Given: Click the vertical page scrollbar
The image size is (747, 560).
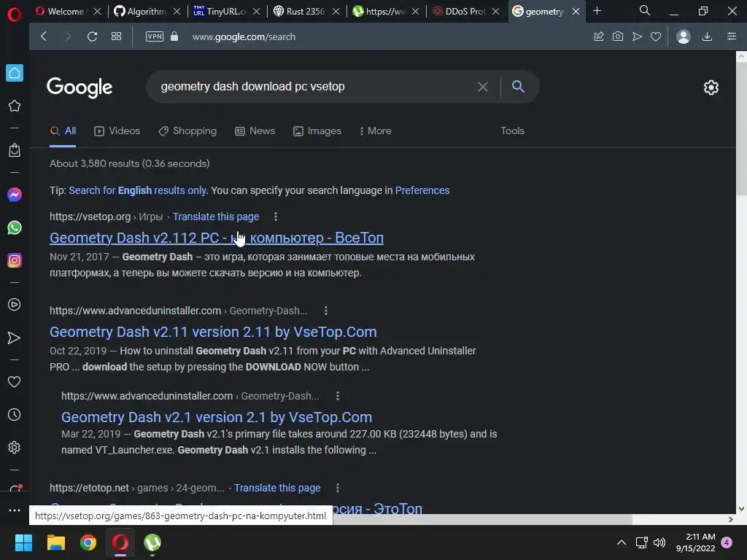Looking at the screenshot, I should coord(741,128).
